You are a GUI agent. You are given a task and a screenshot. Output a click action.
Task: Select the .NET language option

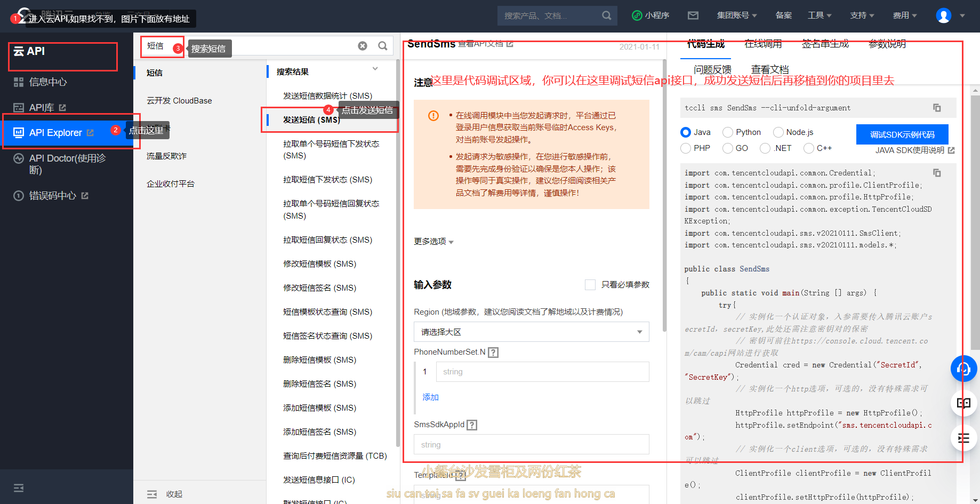[765, 148]
